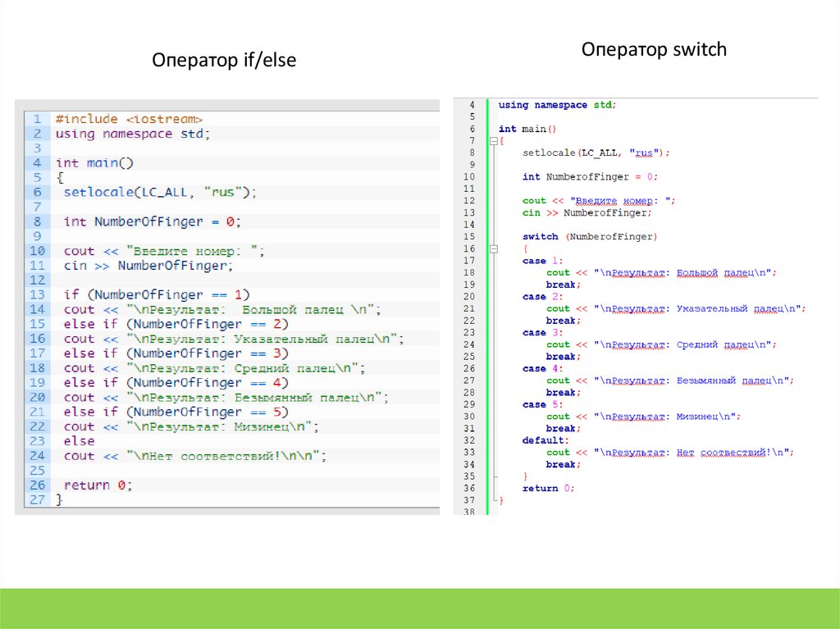
Task: Click 'int main()' in the switch listing
Action: click(x=527, y=129)
